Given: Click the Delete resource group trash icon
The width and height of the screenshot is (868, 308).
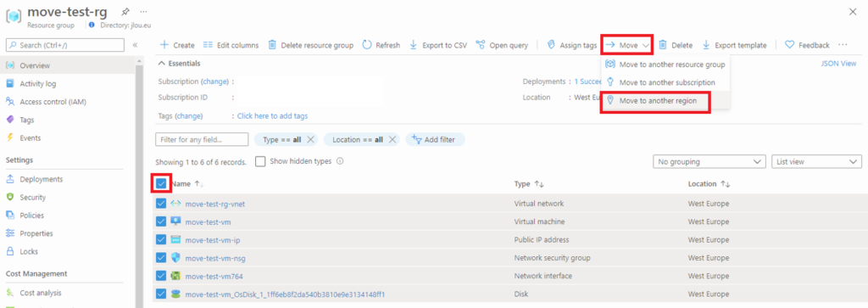Looking at the screenshot, I should tap(272, 45).
